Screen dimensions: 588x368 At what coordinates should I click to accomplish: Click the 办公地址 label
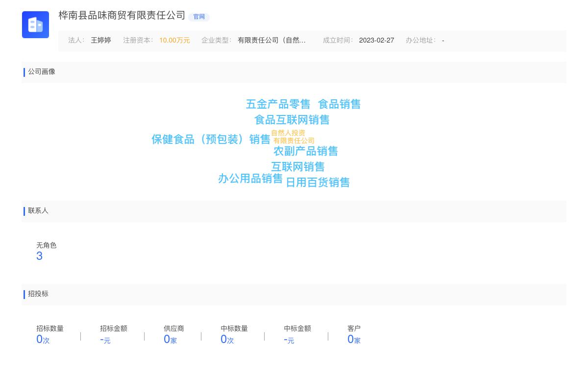pos(420,41)
